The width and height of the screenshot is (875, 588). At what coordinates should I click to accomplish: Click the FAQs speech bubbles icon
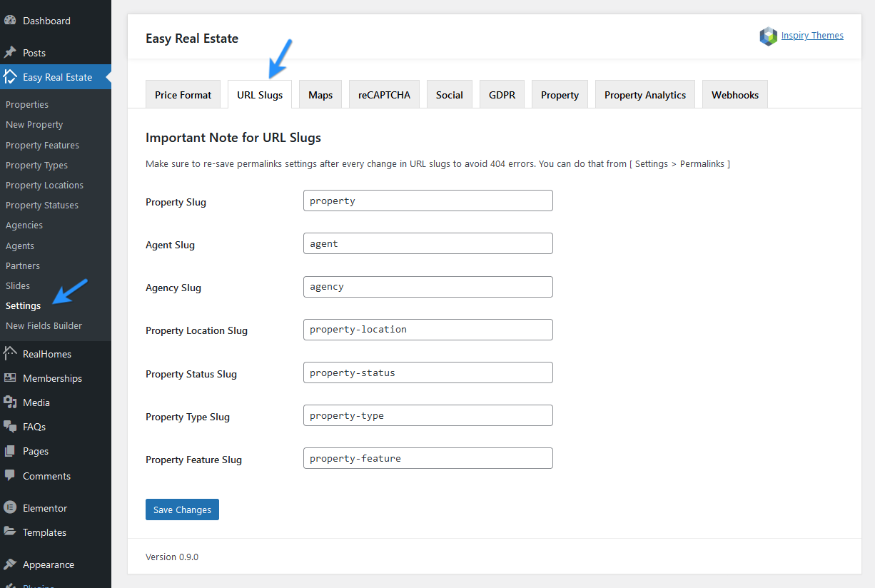pos(10,427)
